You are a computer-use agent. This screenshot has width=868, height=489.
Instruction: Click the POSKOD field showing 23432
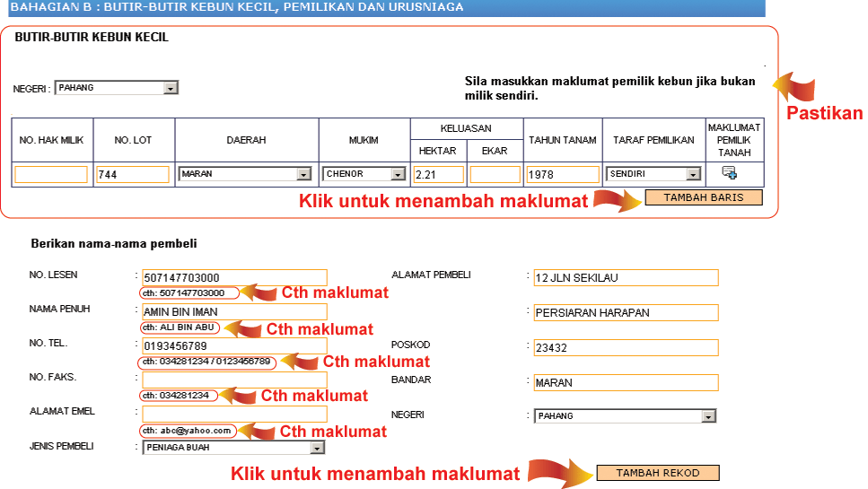(625, 347)
